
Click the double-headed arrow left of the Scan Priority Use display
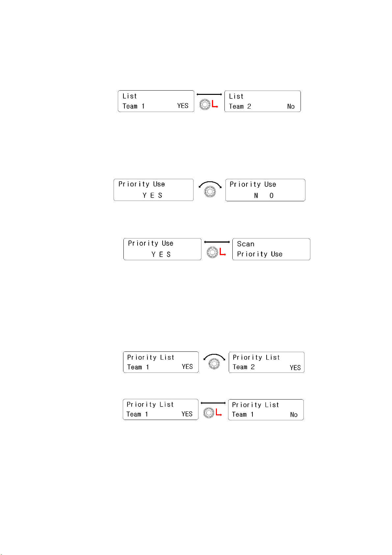(217, 242)
